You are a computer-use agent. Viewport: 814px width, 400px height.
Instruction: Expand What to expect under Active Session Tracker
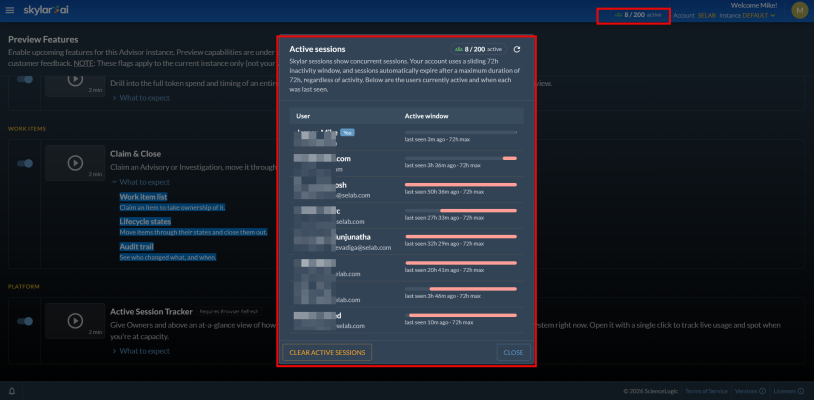(141, 351)
